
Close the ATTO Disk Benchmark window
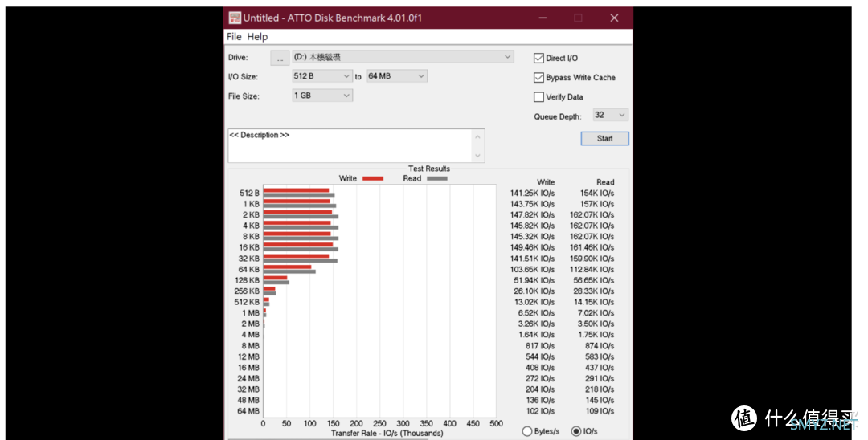tap(614, 18)
